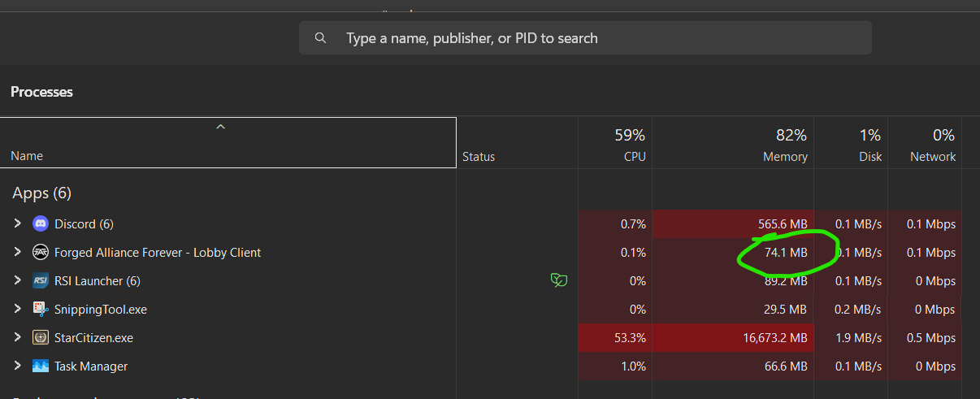Image resolution: width=980 pixels, height=399 pixels.
Task: Click the RSI Launcher icon
Action: (41, 280)
